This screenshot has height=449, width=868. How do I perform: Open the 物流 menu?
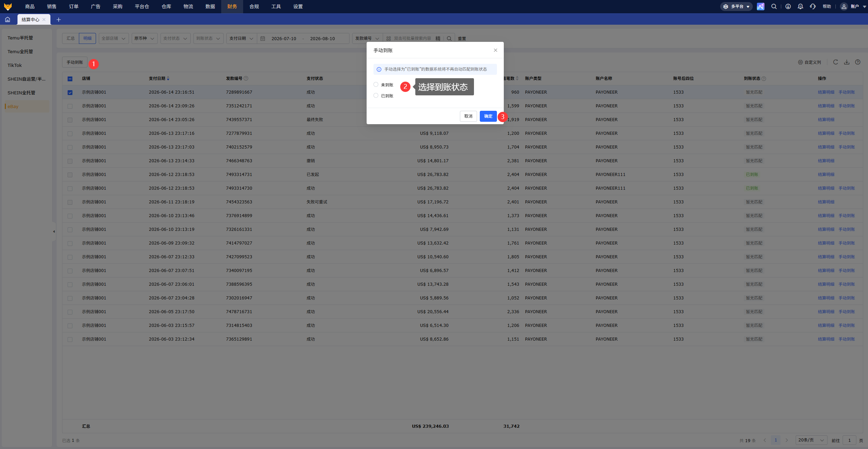188,7
